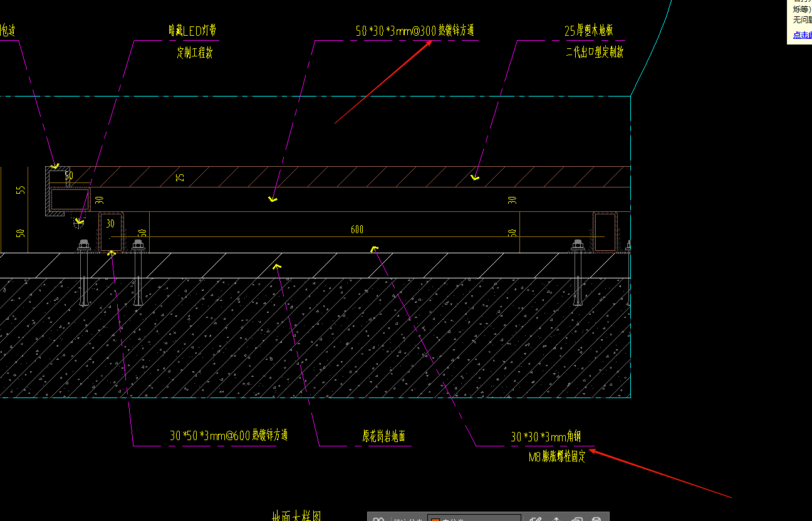Click the '30*30*3mm角钢' label
The height and width of the screenshot is (521, 812).
point(546,436)
